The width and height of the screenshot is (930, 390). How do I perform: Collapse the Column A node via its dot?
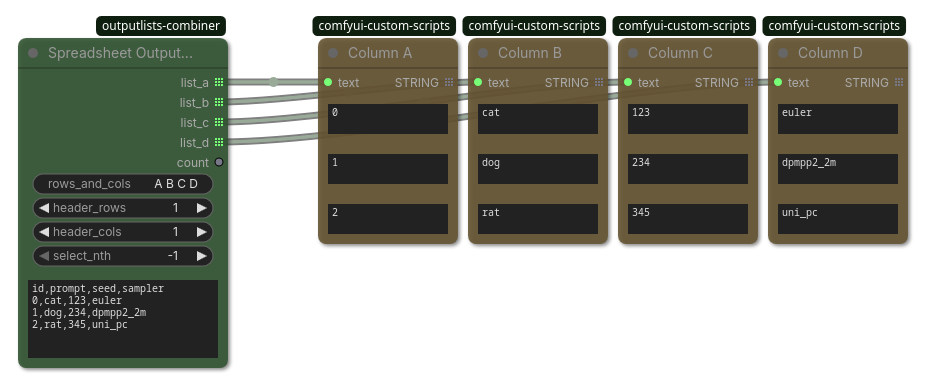tap(333, 53)
